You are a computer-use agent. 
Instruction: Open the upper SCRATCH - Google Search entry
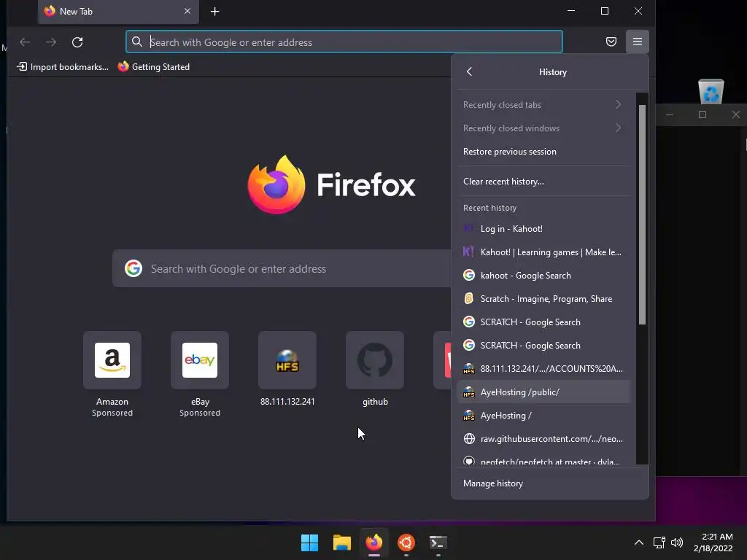coord(543,322)
